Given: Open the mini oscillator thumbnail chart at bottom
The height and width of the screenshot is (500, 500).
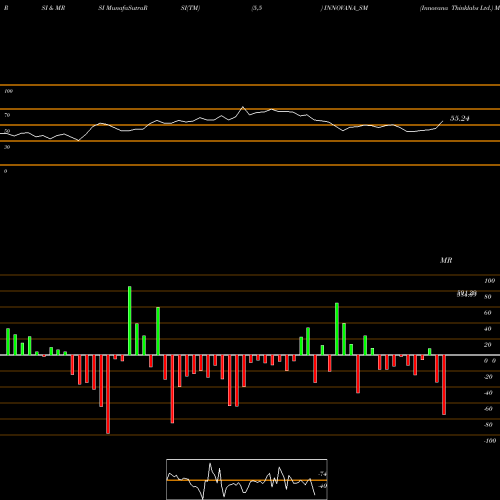Looking at the screenshot, I should coord(247,479).
